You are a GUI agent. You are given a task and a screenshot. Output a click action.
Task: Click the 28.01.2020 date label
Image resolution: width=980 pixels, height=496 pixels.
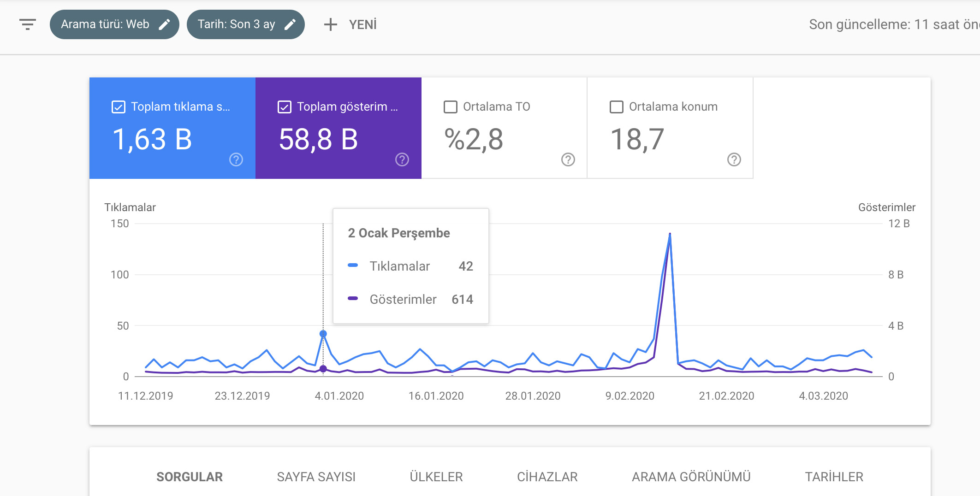533,396
